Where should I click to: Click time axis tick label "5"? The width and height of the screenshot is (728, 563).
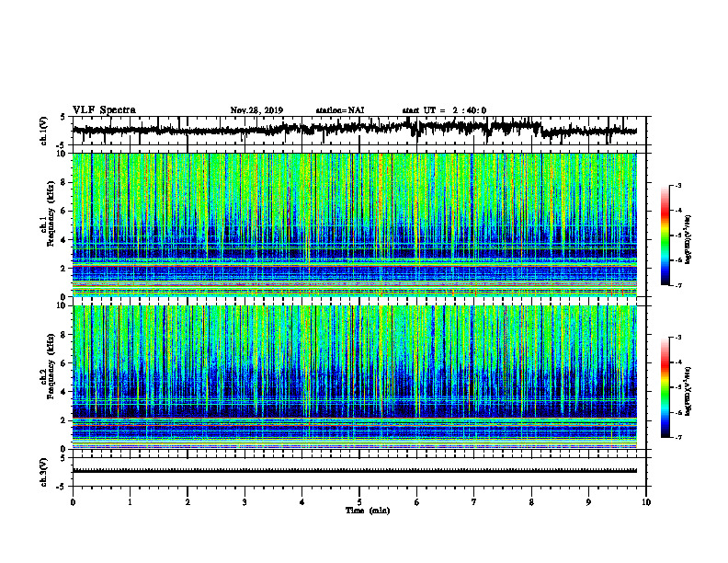pyautogui.click(x=359, y=502)
